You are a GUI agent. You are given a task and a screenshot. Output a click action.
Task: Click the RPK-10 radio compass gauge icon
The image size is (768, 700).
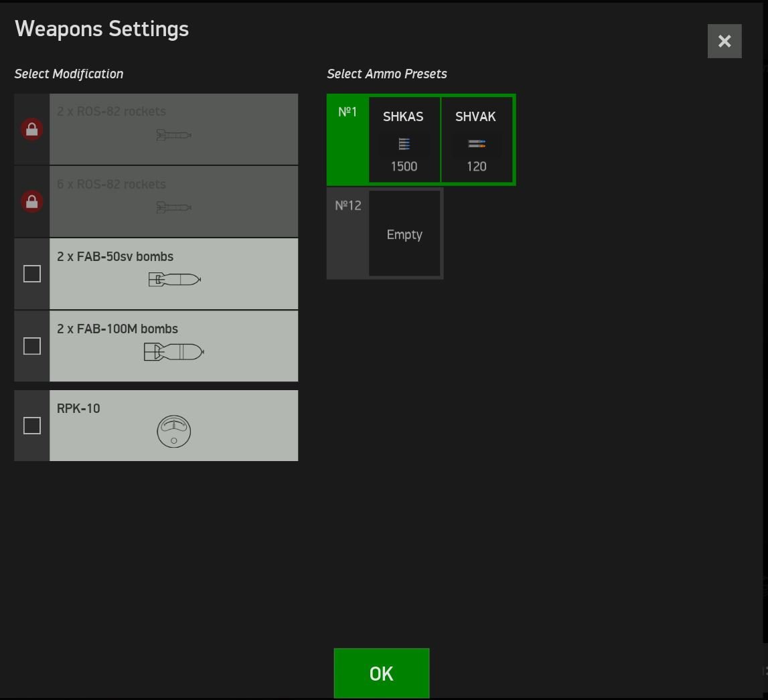pyautogui.click(x=174, y=431)
